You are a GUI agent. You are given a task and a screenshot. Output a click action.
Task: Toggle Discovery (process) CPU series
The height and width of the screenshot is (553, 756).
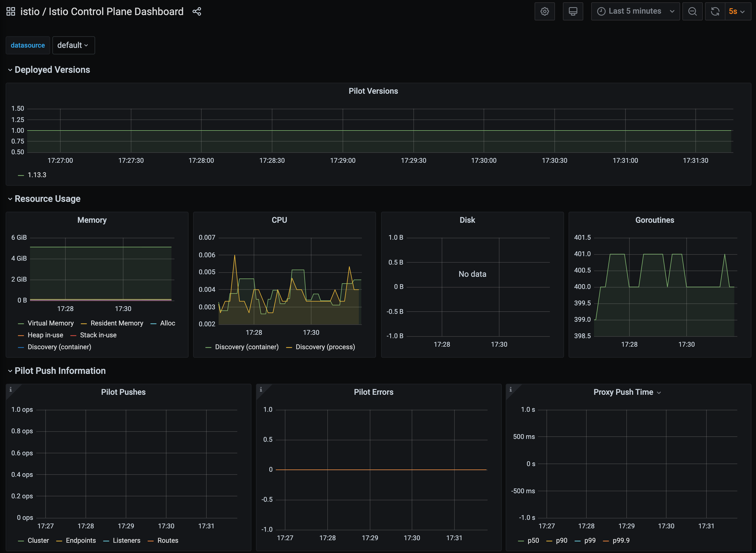[325, 347]
